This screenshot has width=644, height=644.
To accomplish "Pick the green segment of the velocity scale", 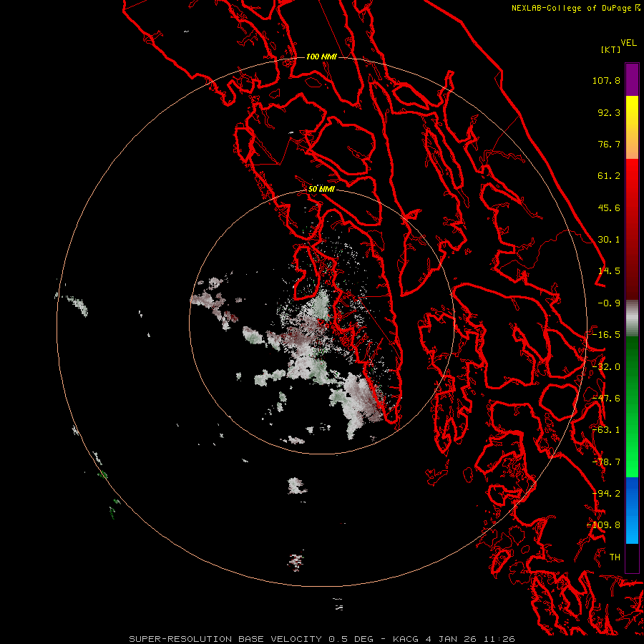I will [632, 406].
